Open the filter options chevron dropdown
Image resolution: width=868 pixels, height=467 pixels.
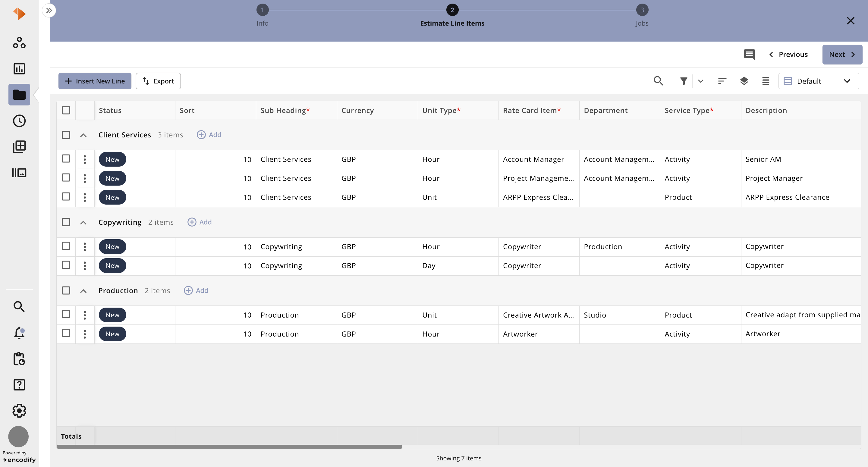click(x=700, y=81)
